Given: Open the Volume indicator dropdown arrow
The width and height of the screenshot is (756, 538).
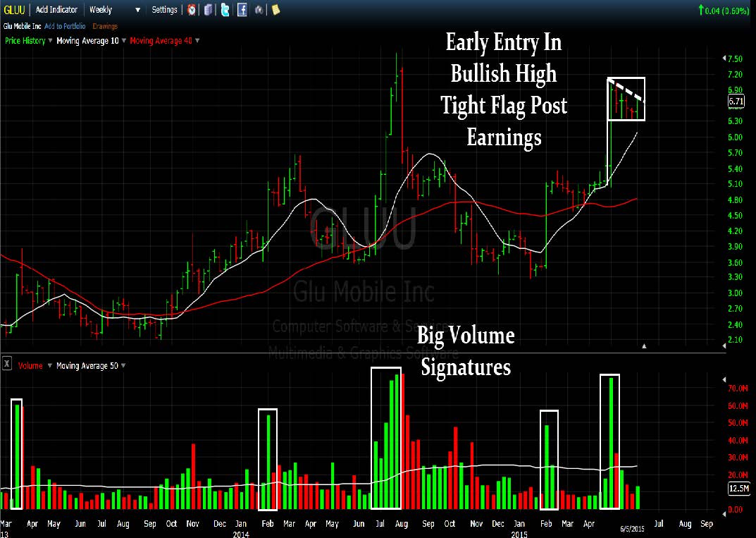Looking at the screenshot, I should (49, 366).
